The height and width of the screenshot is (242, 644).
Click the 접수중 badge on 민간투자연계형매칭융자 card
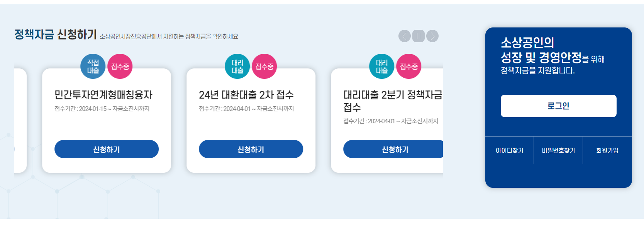point(120,66)
